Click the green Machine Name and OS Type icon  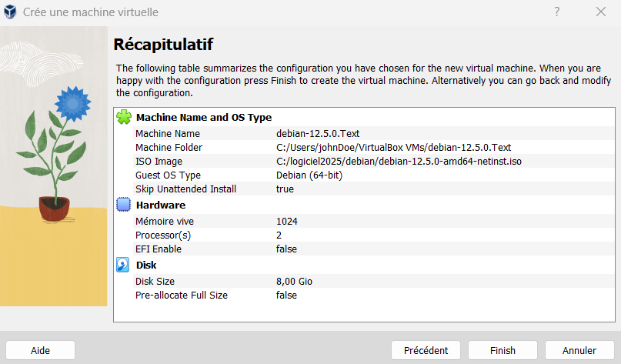coord(124,117)
